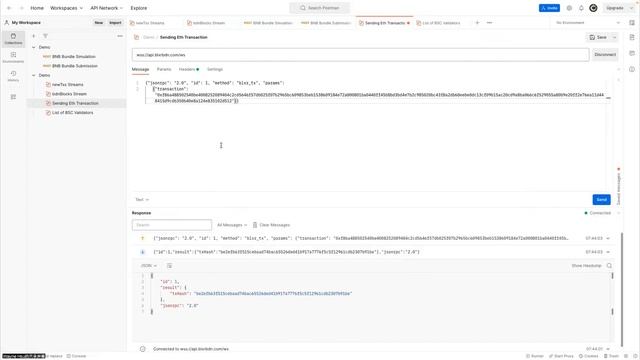The height and width of the screenshot is (360, 640).
Task: Open Runner from the status bar
Action: pyautogui.click(x=535, y=356)
